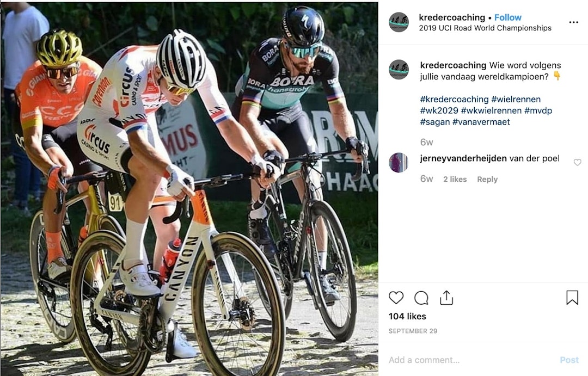
Task: Open comment bubble icon
Action: (421, 298)
